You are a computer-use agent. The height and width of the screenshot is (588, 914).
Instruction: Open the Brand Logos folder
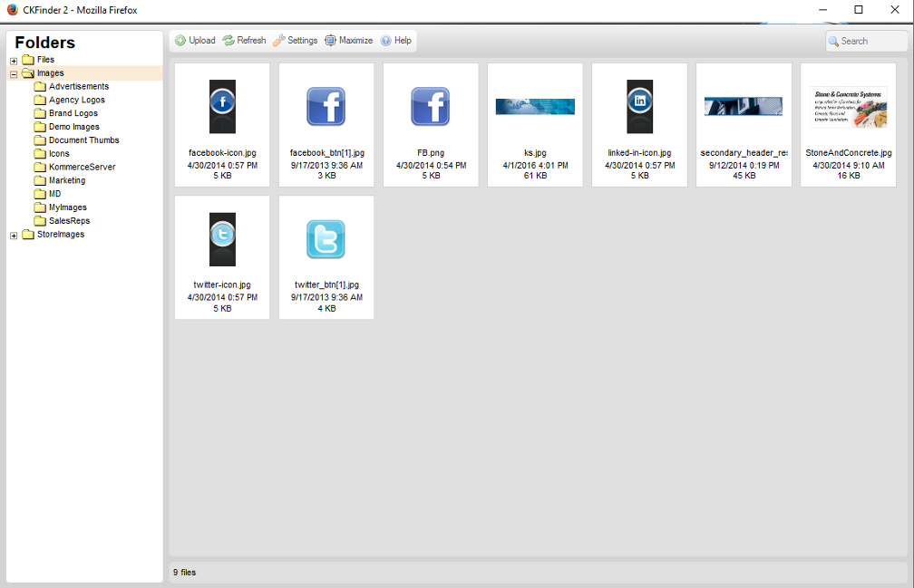(x=73, y=113)
